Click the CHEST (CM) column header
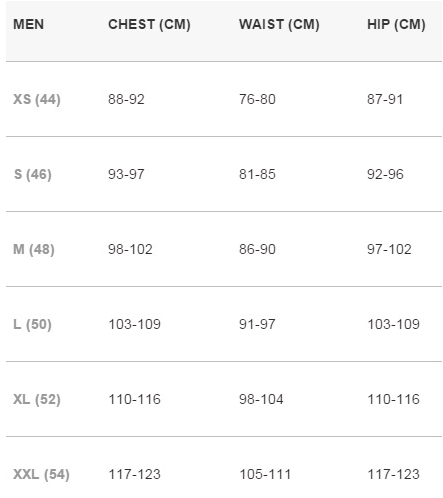443x498 pixels. tap(149, 25)
